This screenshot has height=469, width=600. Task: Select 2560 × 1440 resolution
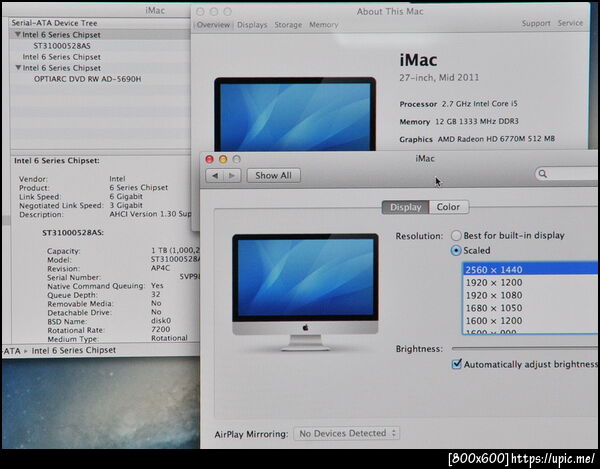coord(530,270)
